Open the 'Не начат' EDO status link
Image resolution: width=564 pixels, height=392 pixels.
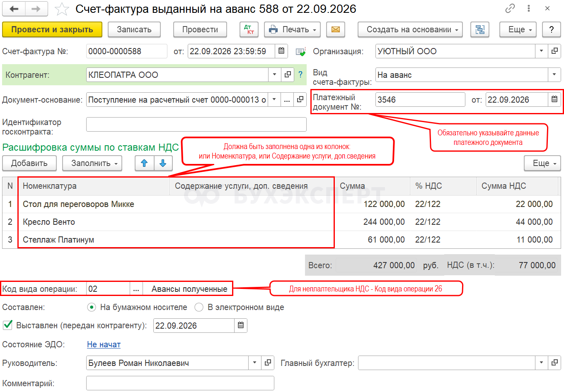coord(104,344)
